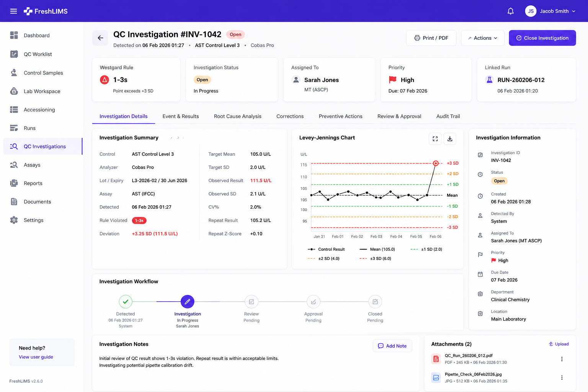Open the hamburger navigation menu
Image resolution: width=588 pixels, height=392 pixels.
(13, 11)
